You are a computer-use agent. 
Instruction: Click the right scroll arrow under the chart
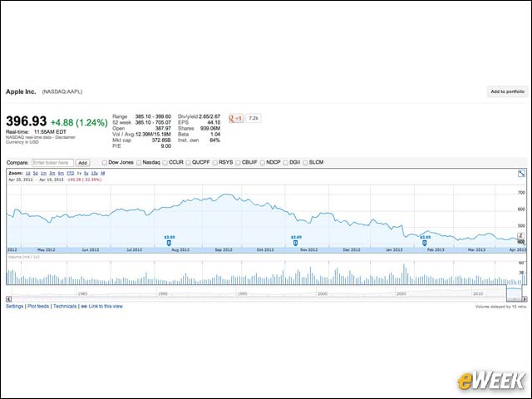pyautogui.click(x=525, y=299)
